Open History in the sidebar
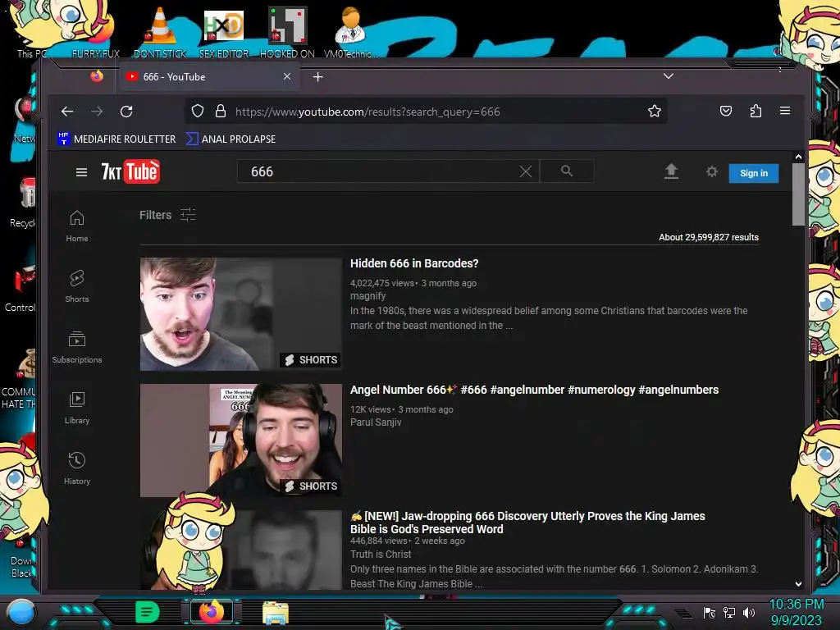840x630 pixels. click(x=77, y=468)
